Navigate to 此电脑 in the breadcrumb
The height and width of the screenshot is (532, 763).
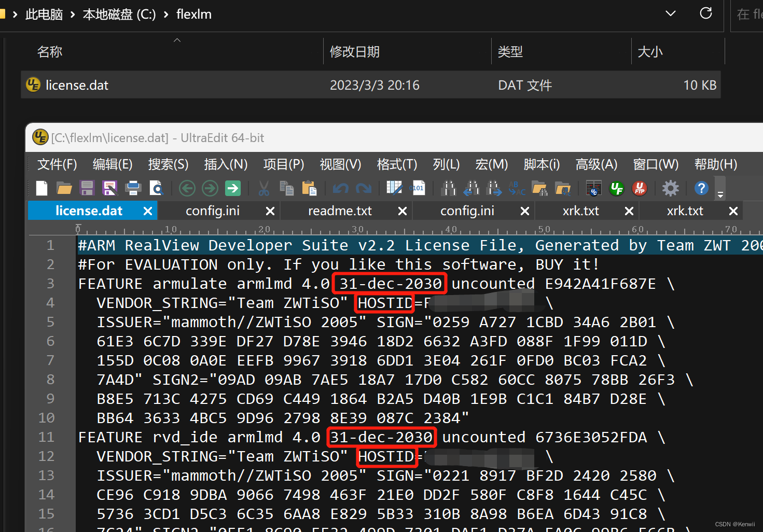[44, 14]
